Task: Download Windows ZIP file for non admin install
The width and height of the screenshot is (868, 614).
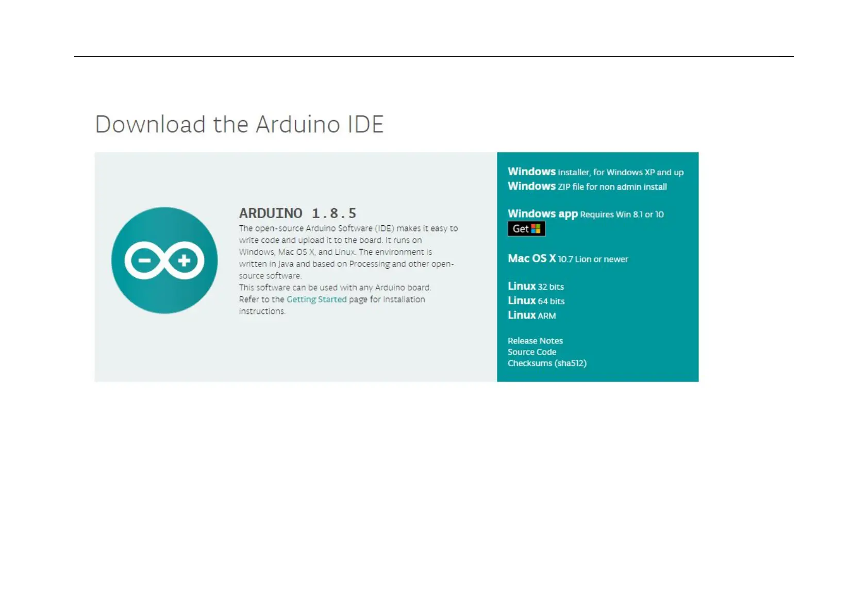Action: click(x=587, y=186)
